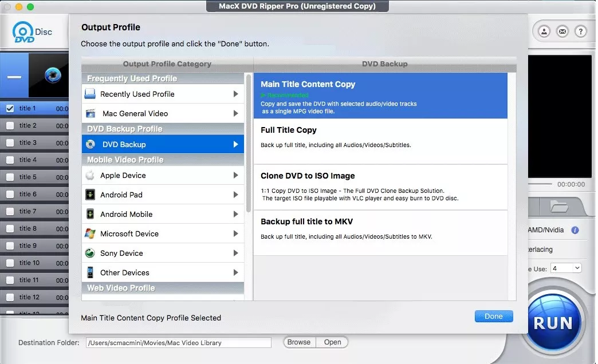Click the Done button
Screen dimensions: 598x364
coord(493,316)
